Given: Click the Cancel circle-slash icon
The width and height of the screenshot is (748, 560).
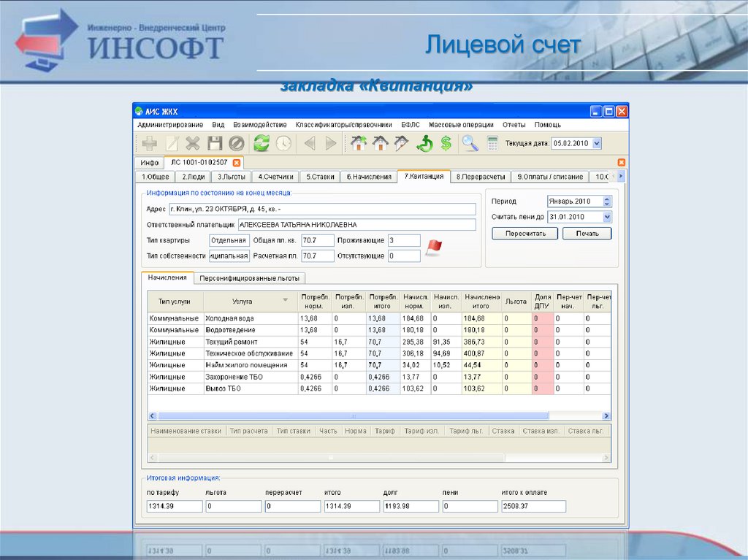Looking at the screenshot, I should 237,143.
